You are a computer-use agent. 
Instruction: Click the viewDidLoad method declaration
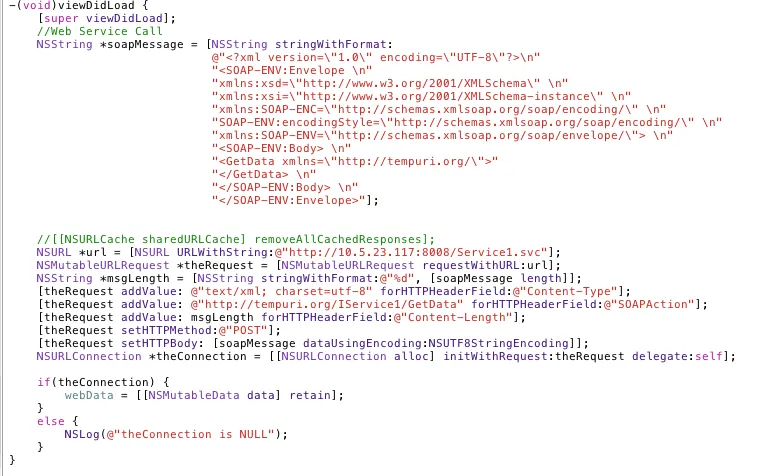tap(78, 6)
